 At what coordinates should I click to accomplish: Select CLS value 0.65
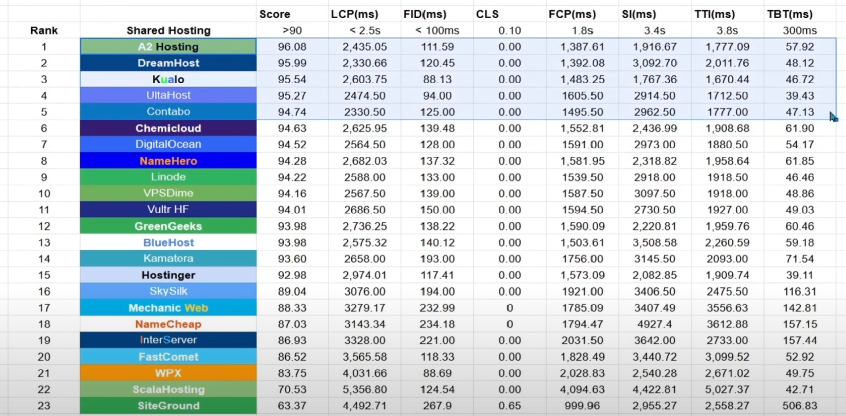(x=510, y=406)
